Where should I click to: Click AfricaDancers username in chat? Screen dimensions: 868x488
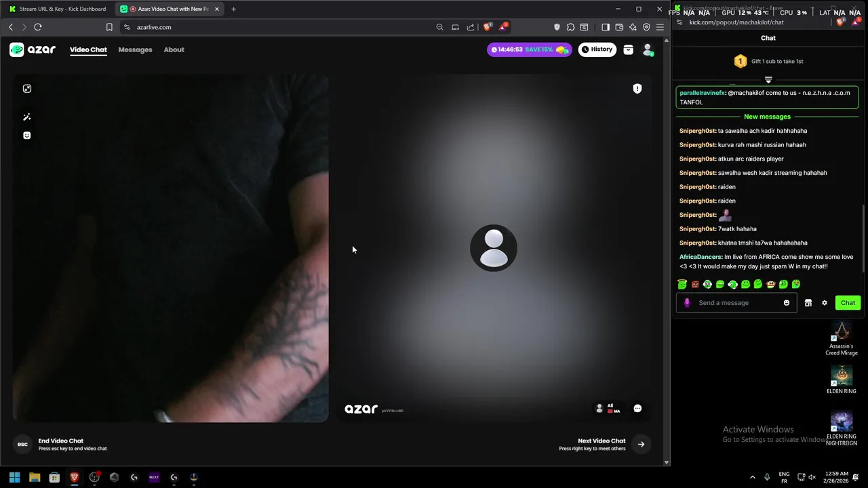tap(701, 257)
